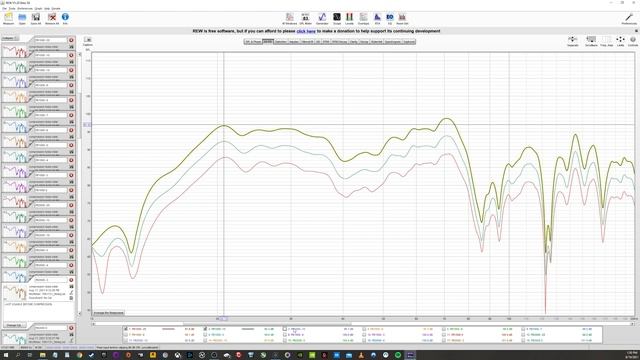This screenshot has width=640, height=360.
Task: Open Preferences via the wrench icon
Action: coord(629,18)
